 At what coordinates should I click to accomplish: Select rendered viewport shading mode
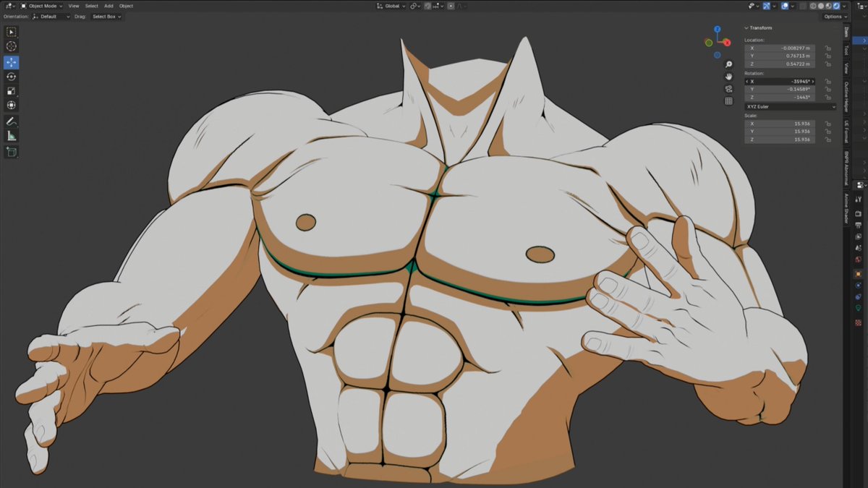pos(836,6)
